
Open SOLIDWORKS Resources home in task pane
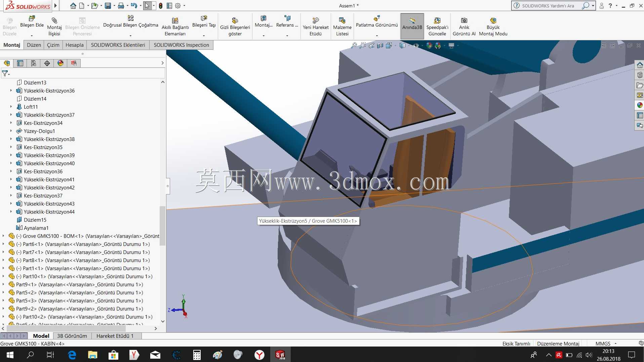[x=640, y=65]
